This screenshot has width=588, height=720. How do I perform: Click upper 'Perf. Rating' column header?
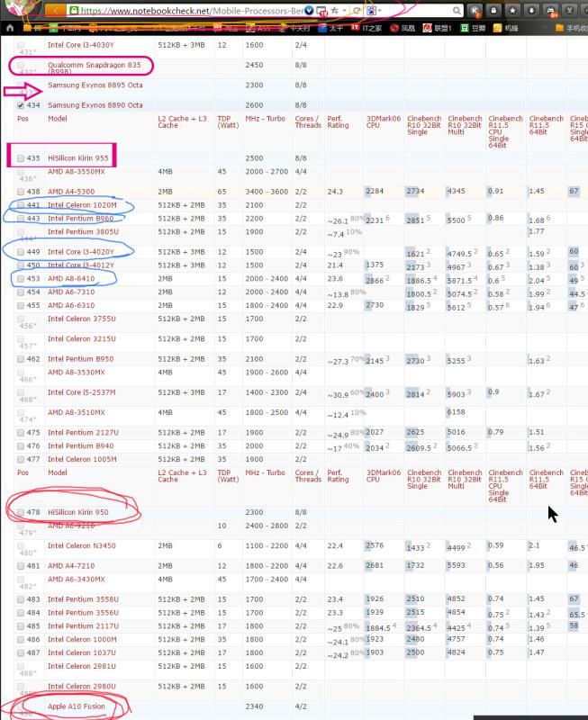(x=338, y=121)
